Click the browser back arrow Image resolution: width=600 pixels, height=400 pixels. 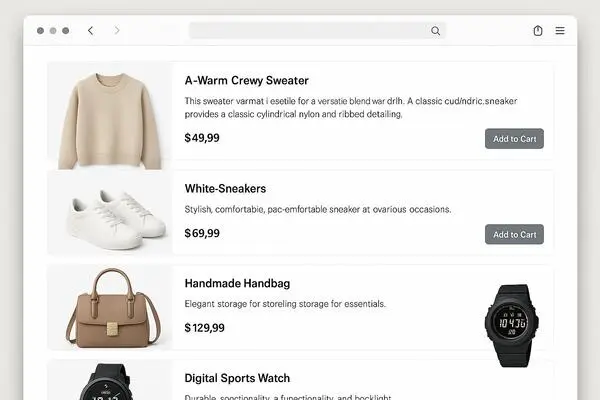pos(90,31)
